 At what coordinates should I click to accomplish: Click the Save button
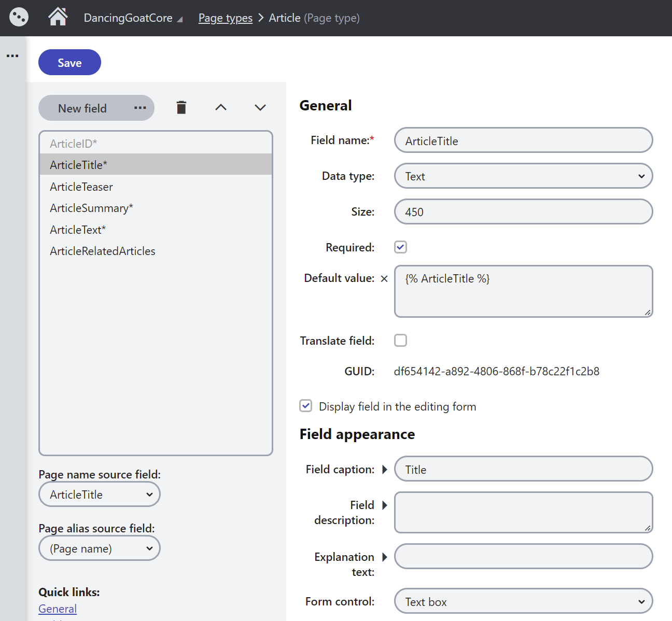[x=69, y=62]
